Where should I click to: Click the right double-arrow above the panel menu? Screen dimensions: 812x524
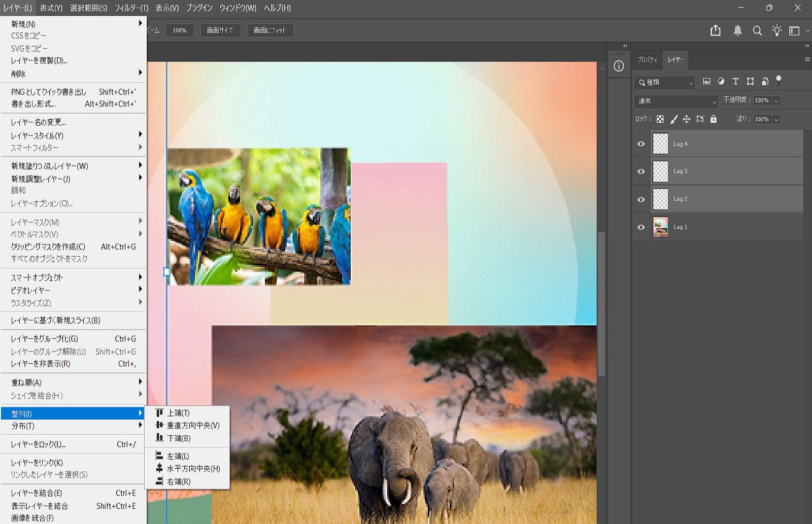[807, 46]
